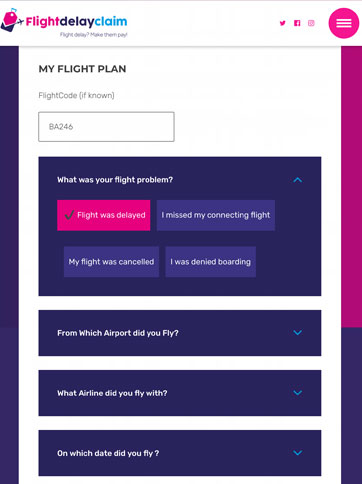Click the FlightCode input field
Screen dimensions: 362x484
(x=106, y=127)
